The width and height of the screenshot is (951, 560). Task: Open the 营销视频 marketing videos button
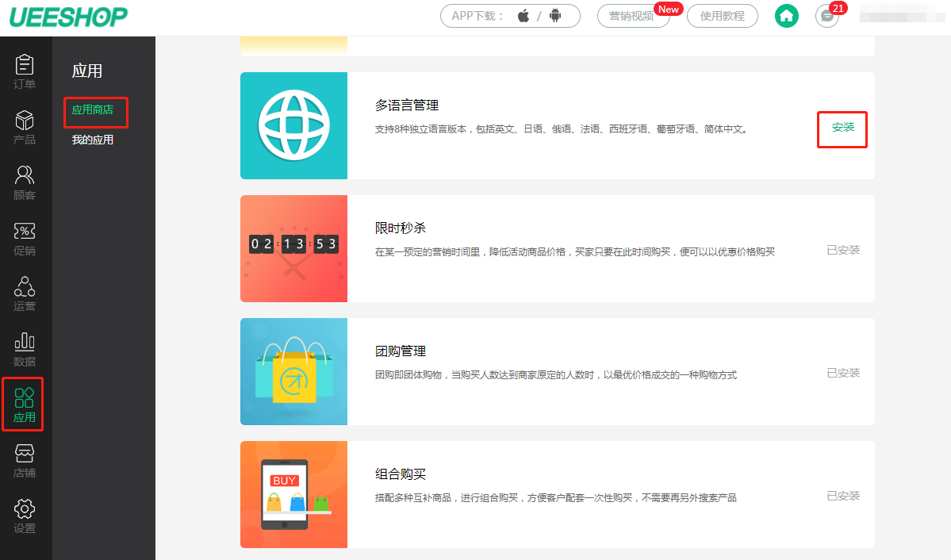633,16
